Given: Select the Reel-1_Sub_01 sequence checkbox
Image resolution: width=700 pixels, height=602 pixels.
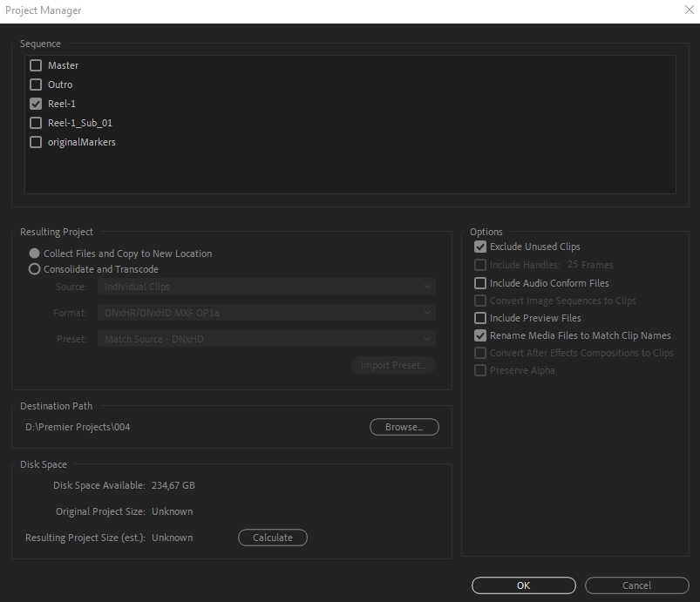Looking at the screenshot, I should pyautogui.click(x=36, y=123).
